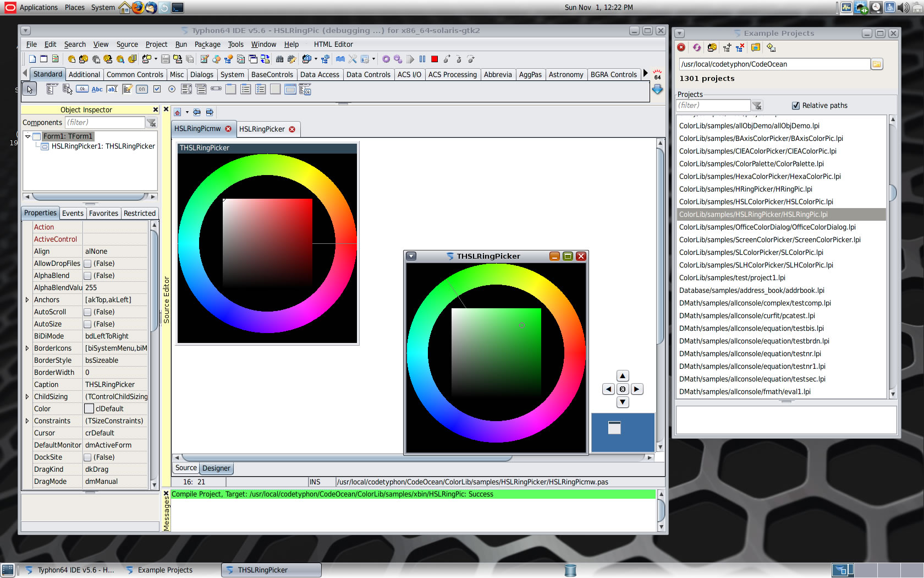The width and height of the screenshot is (924, 578).
Task: Expand the Anchors property node
Action: (27, 300)
